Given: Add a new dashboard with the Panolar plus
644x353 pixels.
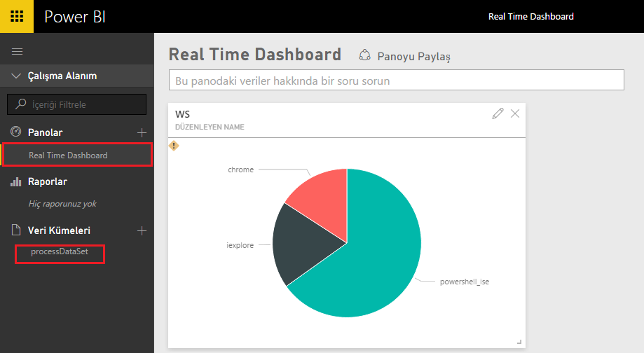Looking at the screenshot, I should (142, 132).
